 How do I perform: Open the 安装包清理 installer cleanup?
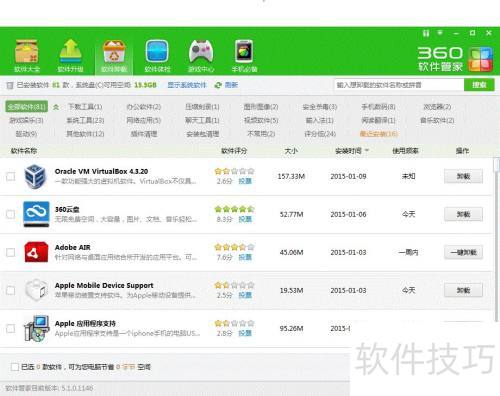[202, 134]
